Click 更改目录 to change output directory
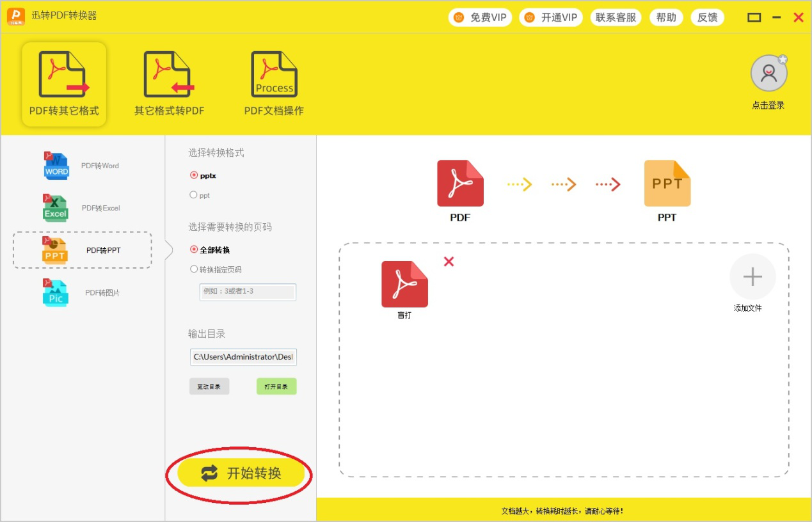The width and height of the screenshot is (812, 522). tap(209, 386)
